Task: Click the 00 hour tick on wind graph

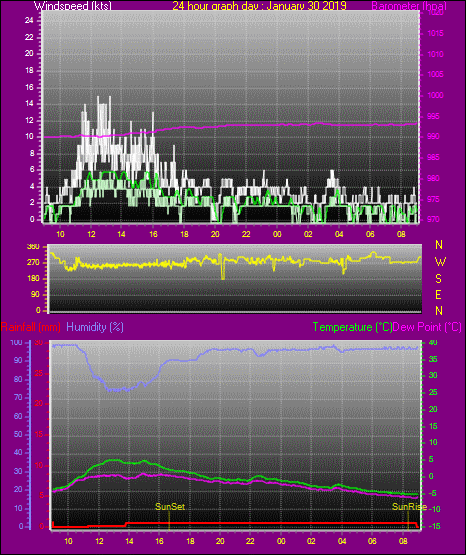Action: (277, 234)
